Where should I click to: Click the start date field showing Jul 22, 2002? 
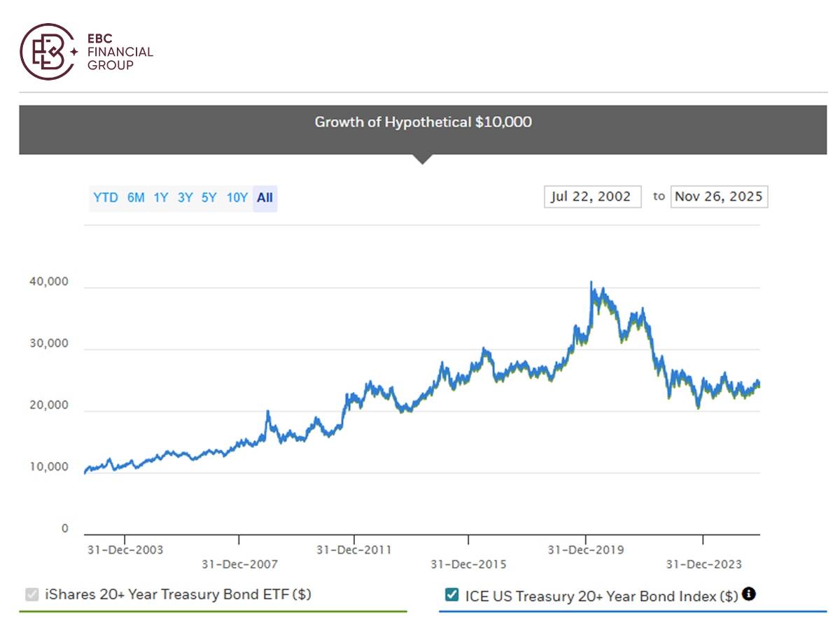tap(592, 196)
